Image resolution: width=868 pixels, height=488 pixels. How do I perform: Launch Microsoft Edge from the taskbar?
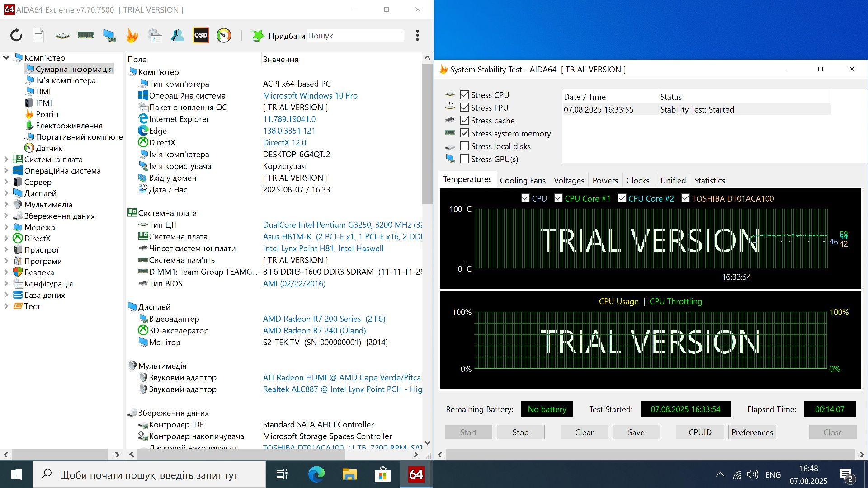pos(316,474)
